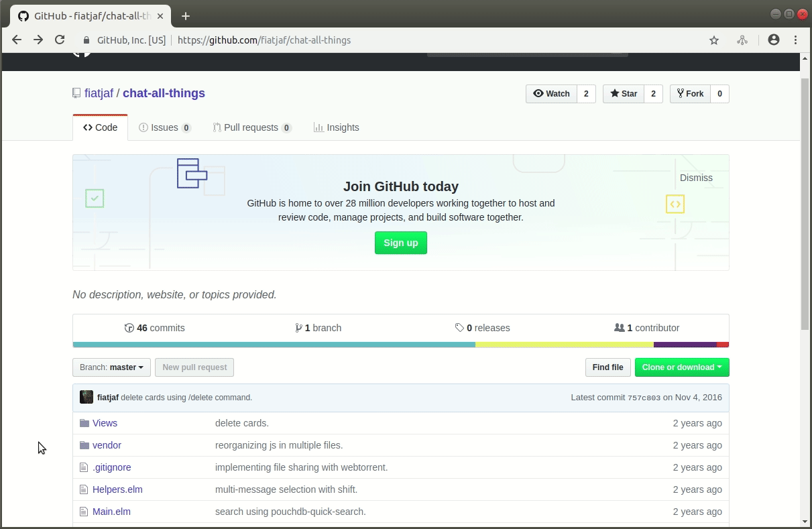
Task: Click the green Sign up button
Action: tap(401, 243)
